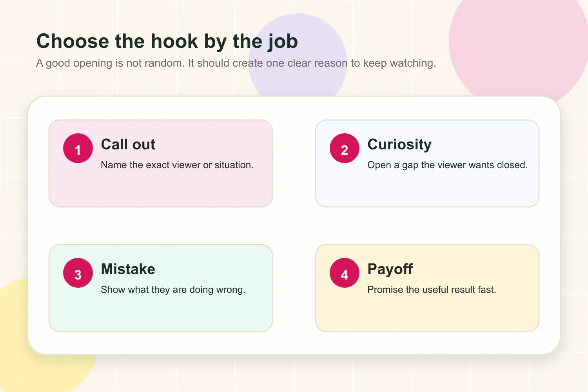Screen dimensions: 588x392
Task: Select the "Call out" card heading
Action: (128, 144)
